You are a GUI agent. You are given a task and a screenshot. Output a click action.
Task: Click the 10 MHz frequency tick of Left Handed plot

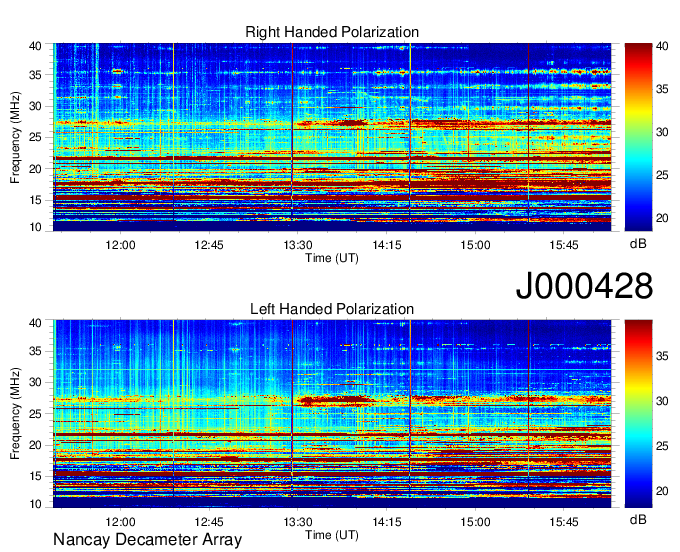click(x=35, y=504)
